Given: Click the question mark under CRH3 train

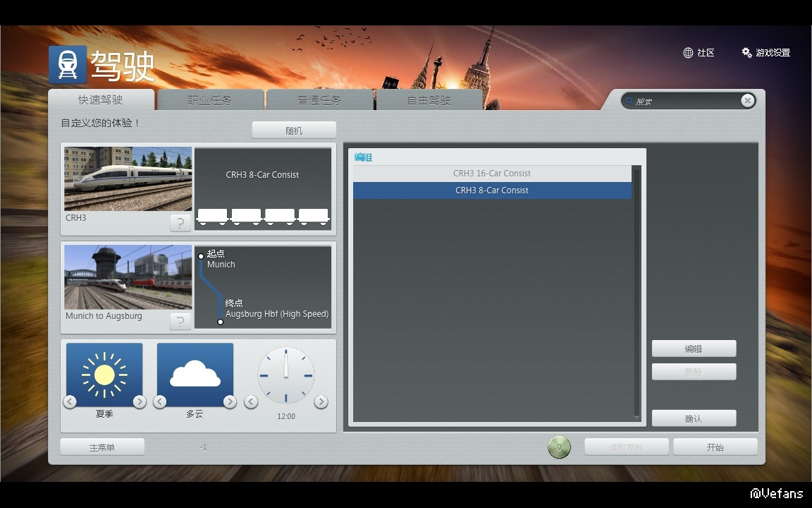Looking at the screenshot, I should (180, 224).
